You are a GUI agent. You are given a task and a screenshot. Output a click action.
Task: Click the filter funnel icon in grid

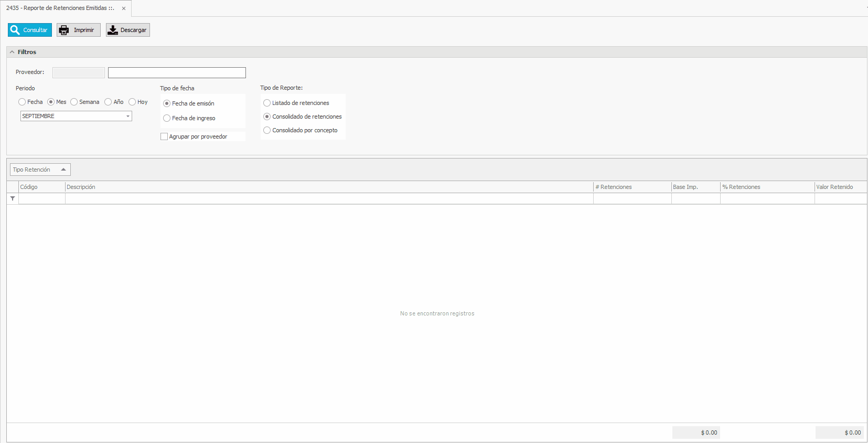tap(13, 198)
